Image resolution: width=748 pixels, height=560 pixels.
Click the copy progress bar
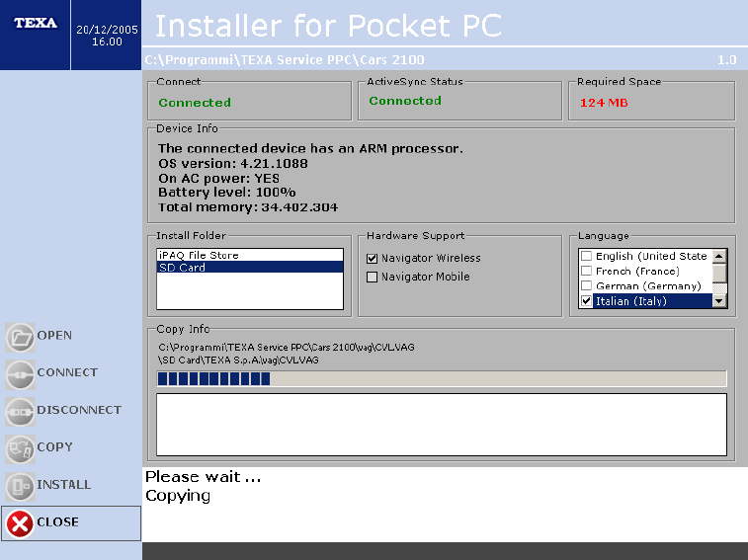pos(442,378)
